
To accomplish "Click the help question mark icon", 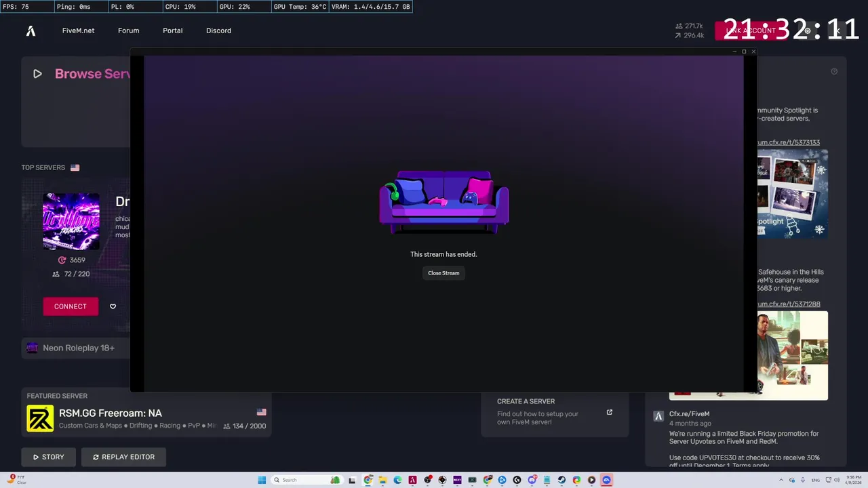I will pos(834,71).
